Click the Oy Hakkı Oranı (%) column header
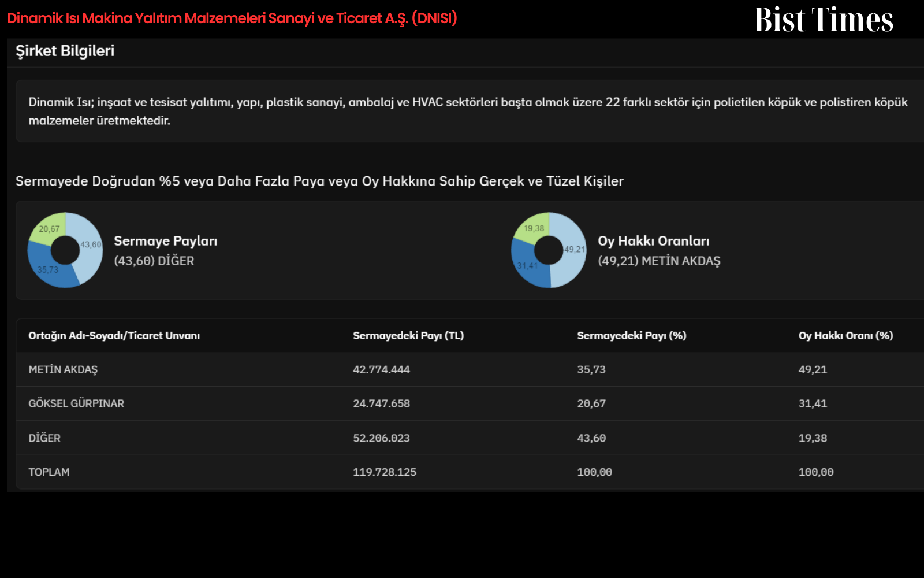This screenshot has height=578, width=924. coord(845,336)
